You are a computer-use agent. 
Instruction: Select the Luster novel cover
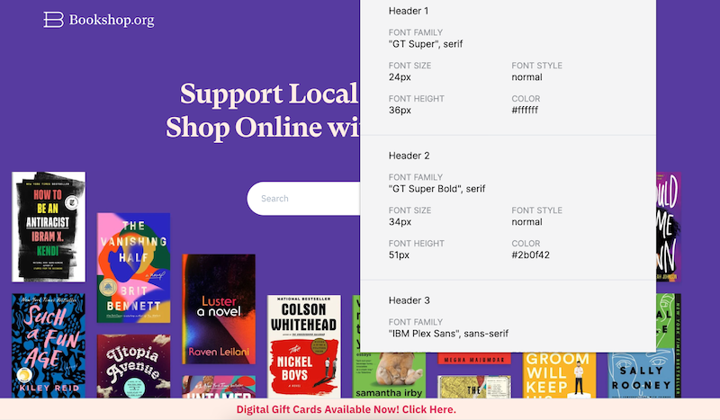point(219,309)
